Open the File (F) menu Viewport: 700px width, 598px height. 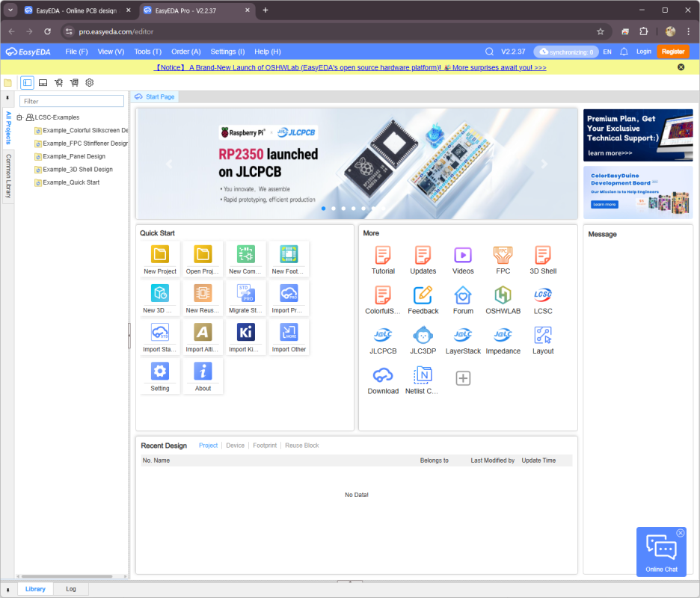coord(76,52)
